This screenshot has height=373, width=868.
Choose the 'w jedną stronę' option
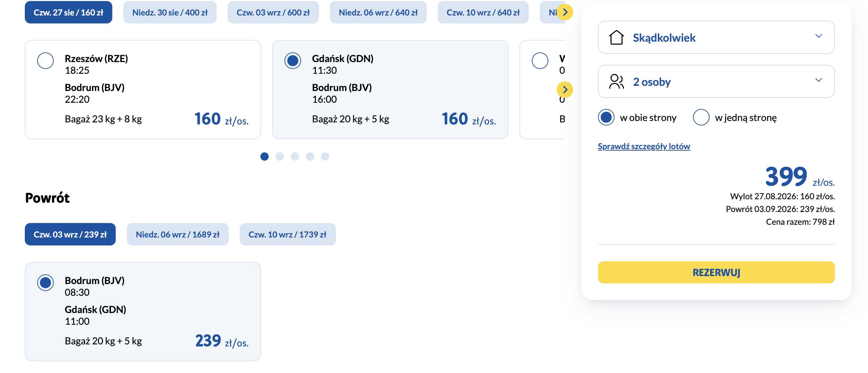click(701, 117)
